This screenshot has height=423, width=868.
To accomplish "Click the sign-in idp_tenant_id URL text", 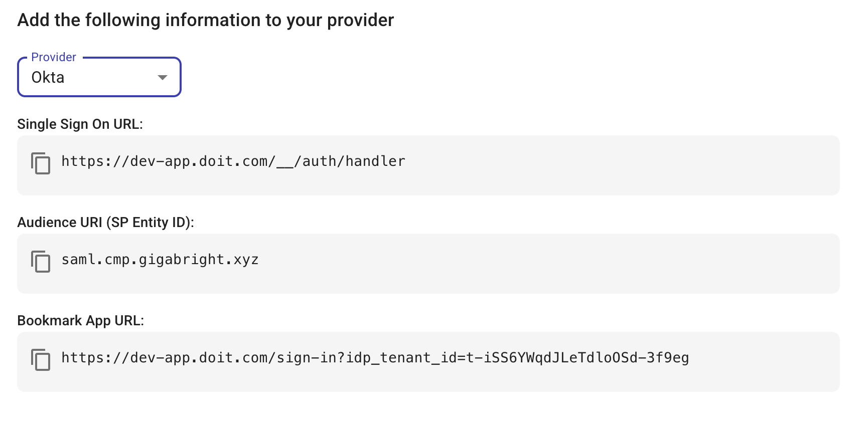I will point(374,358).
